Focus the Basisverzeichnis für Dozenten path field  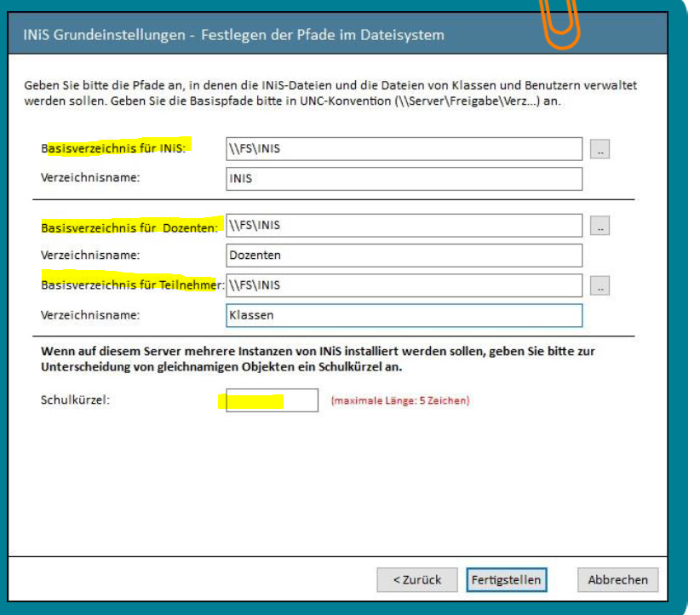click(404, 226)
